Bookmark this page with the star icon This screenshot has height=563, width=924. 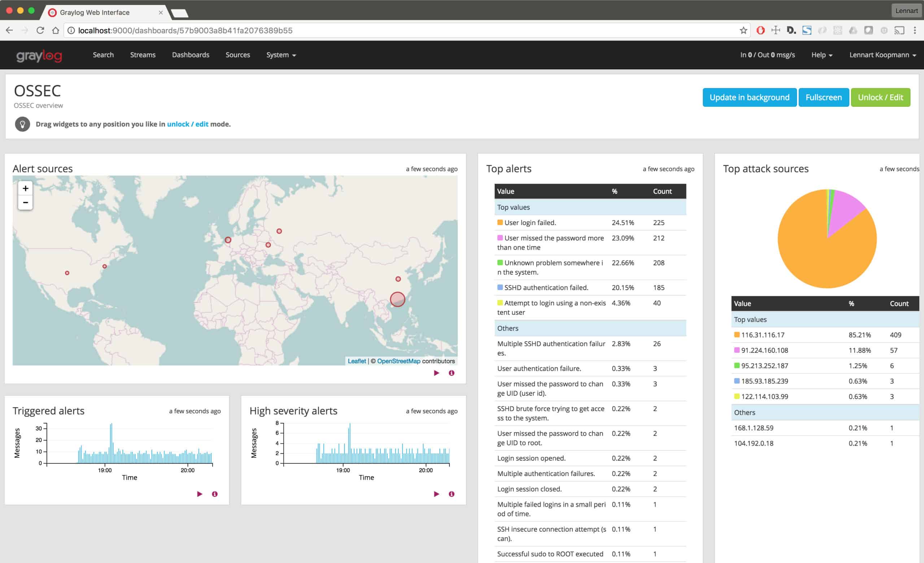(743, 30)
